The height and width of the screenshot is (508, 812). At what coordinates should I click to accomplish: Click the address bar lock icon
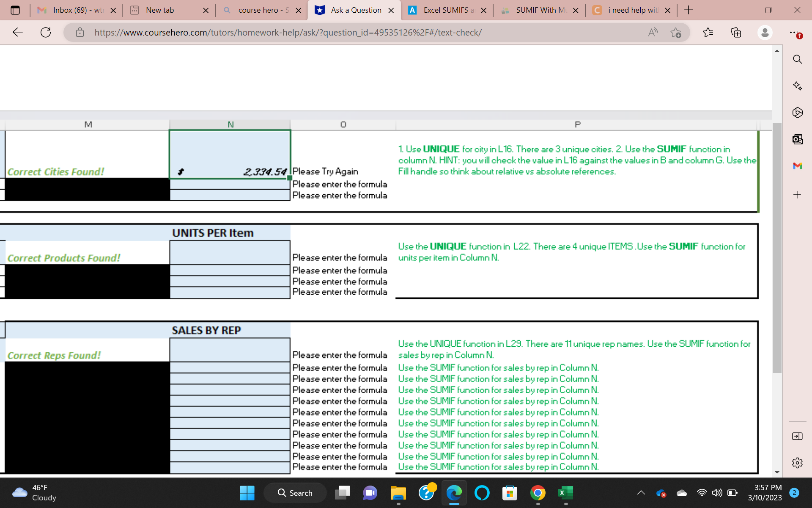(x=80, y=32)
